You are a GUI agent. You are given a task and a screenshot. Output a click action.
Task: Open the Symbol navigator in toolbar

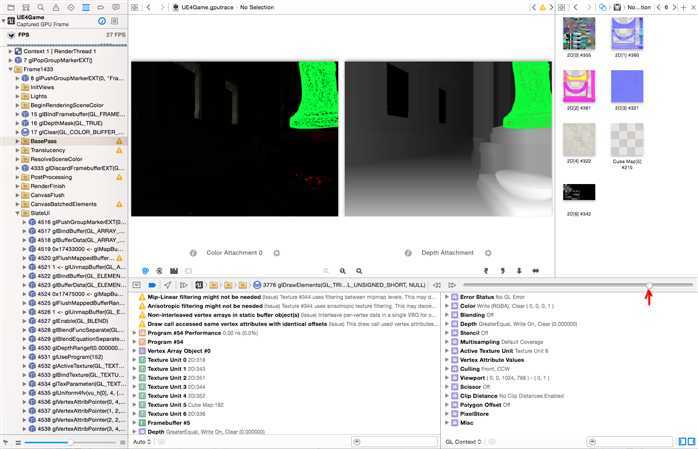(x=26, y=7)
